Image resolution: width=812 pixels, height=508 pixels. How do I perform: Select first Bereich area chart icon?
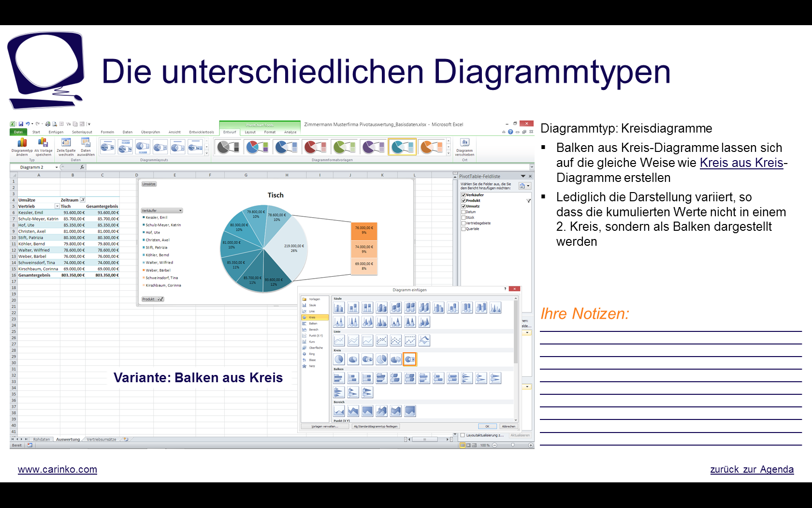[339, 411]
